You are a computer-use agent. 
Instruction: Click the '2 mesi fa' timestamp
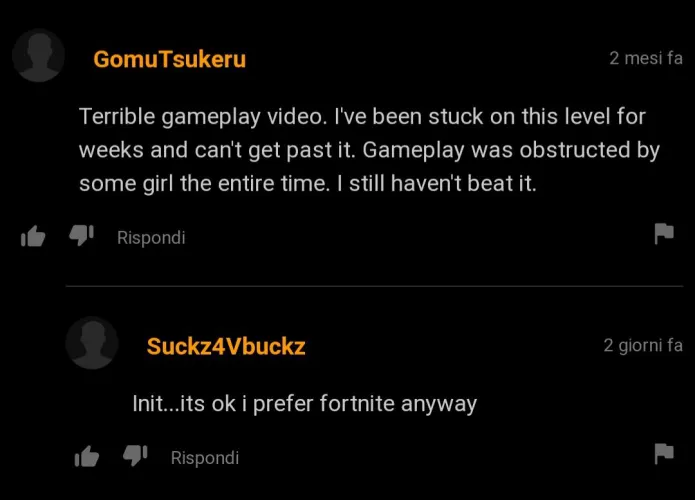[x=646, y=58]
